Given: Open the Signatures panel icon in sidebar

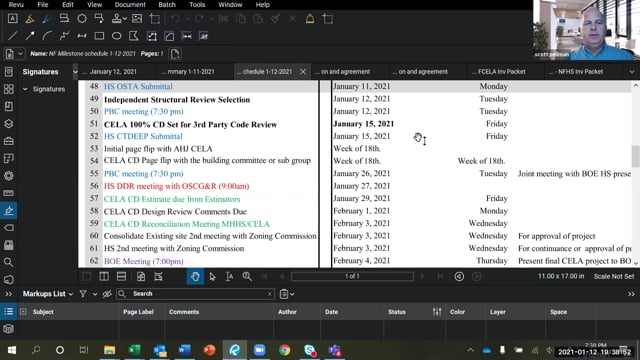Looking at the screenshot, I should (x=9, y=211).
